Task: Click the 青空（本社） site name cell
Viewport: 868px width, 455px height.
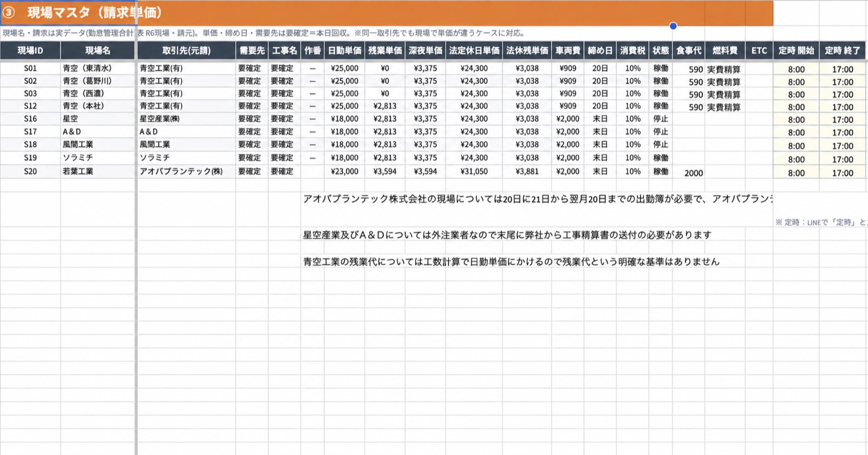Action: [98, 106]
